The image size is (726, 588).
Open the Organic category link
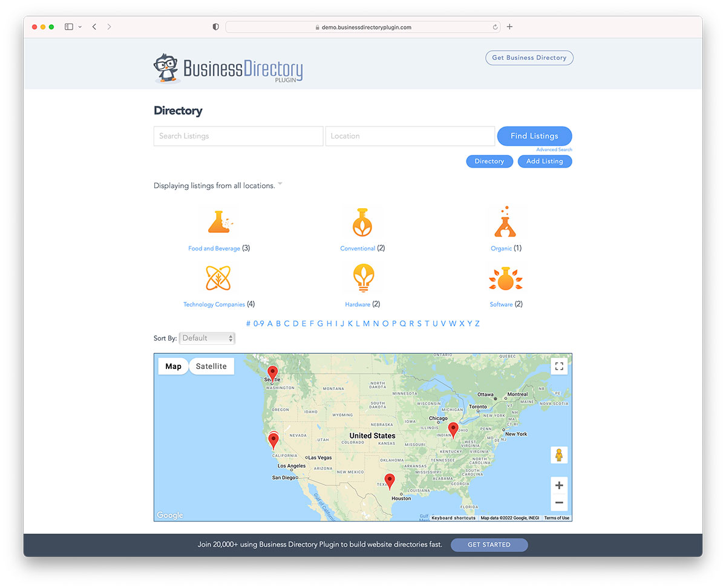(x=502, y=249)
